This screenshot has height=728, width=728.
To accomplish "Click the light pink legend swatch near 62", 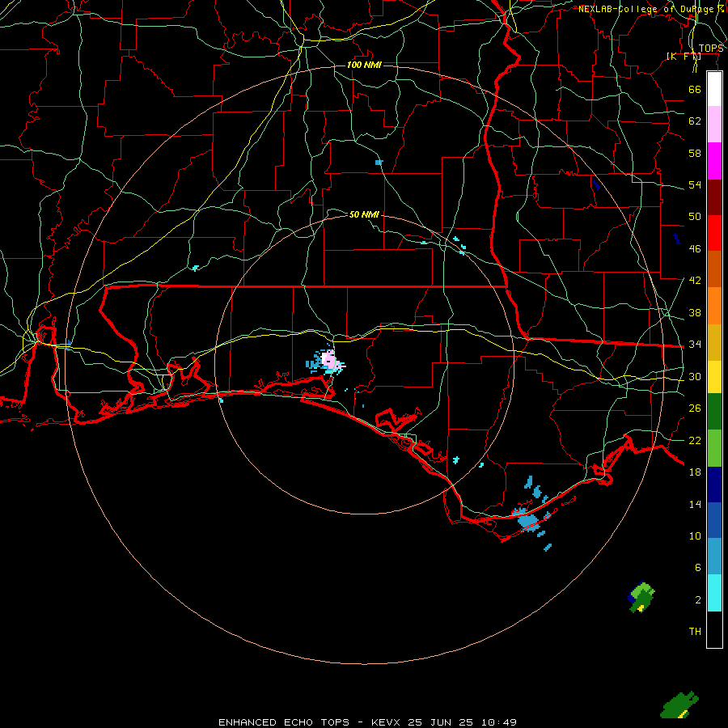I will pos(714,125).
